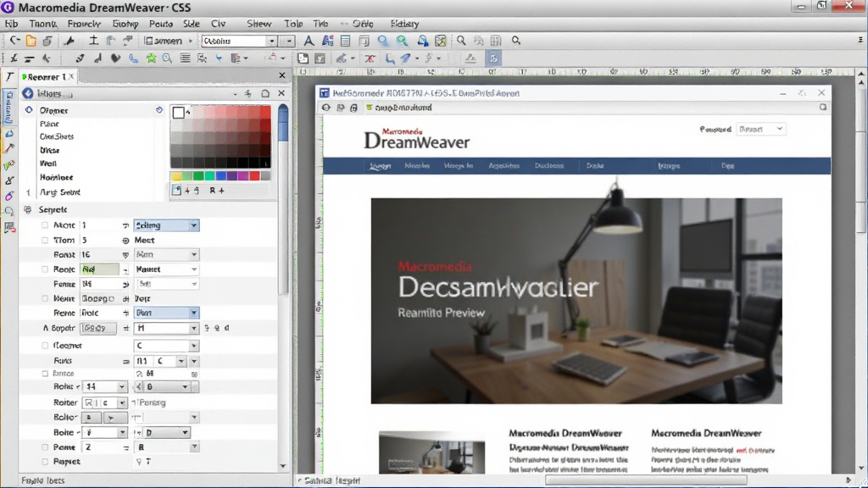Open the Marret dropdown in Reole row
Screen dimensions: 868x488
(166, 269)
